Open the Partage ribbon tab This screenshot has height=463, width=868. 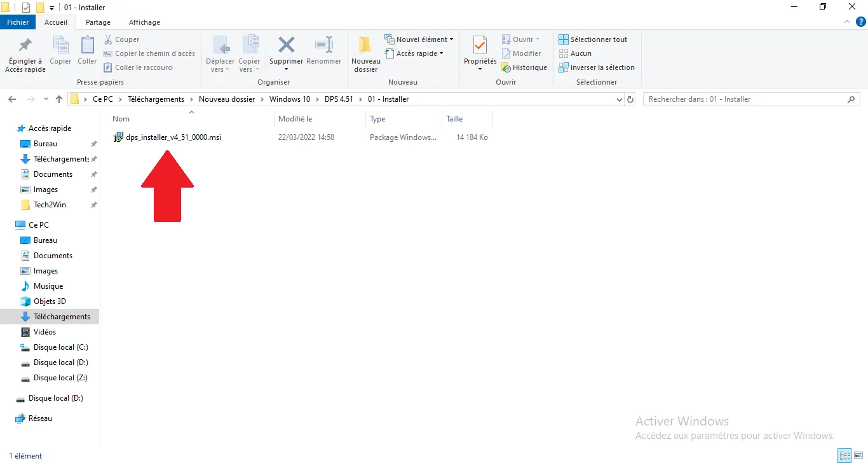[x=98, y=22]
